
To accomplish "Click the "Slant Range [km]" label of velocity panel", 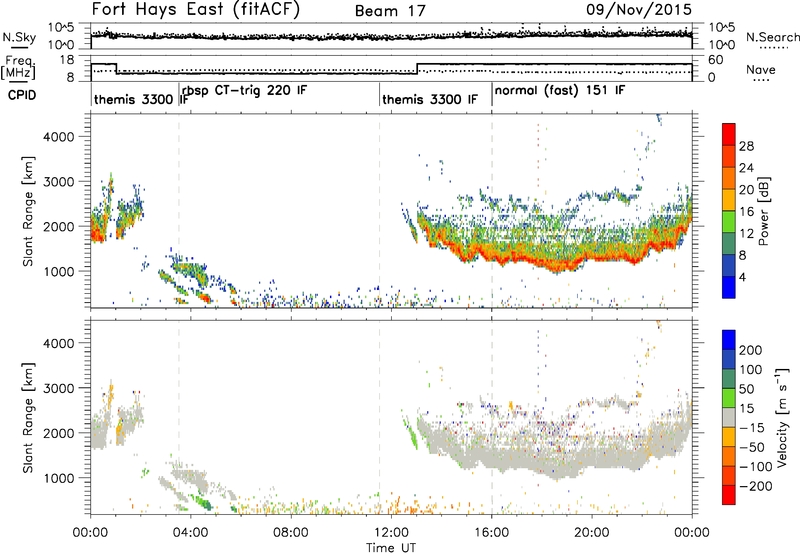I will (x=28, y=417).
